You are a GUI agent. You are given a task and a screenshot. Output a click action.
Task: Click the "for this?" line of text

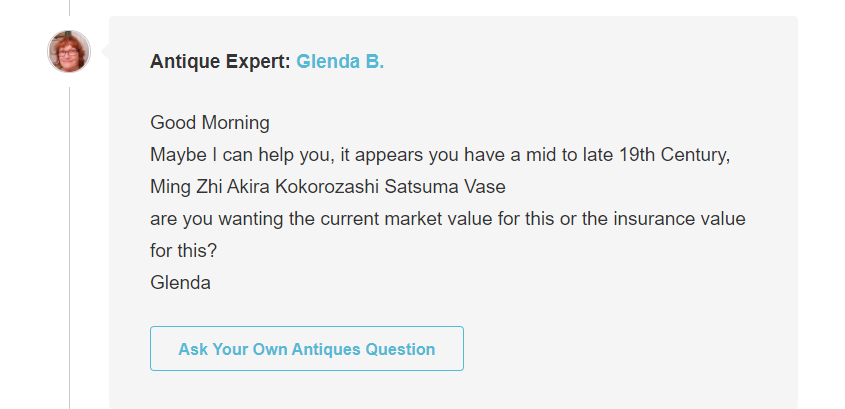[184, 250]
